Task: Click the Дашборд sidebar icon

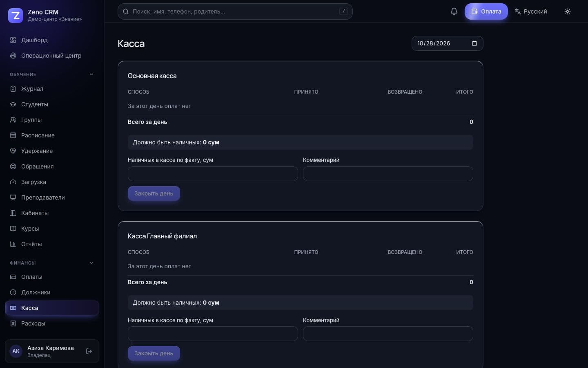Action: tap(13, 40)
